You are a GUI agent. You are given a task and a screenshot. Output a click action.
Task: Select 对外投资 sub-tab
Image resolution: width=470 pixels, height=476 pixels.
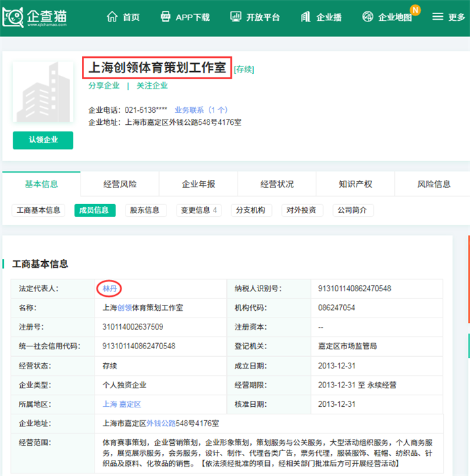coord(302,210)
